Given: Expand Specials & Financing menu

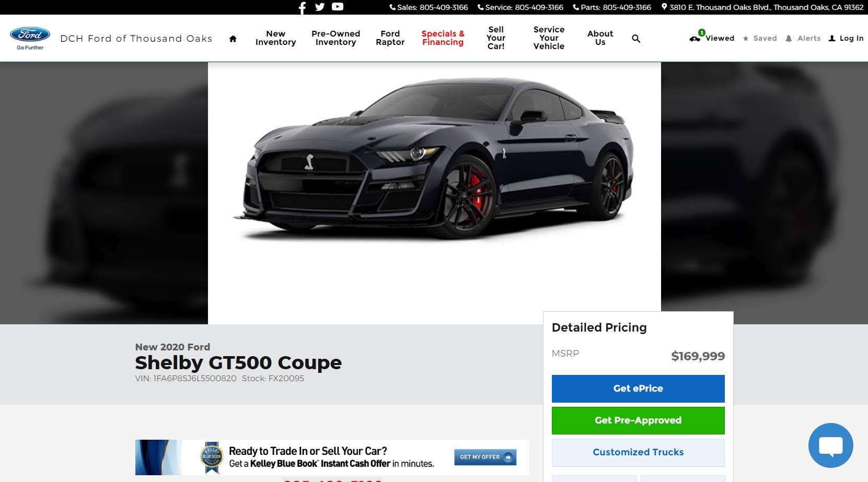Looking at the screenshot, I should (443, 38).
